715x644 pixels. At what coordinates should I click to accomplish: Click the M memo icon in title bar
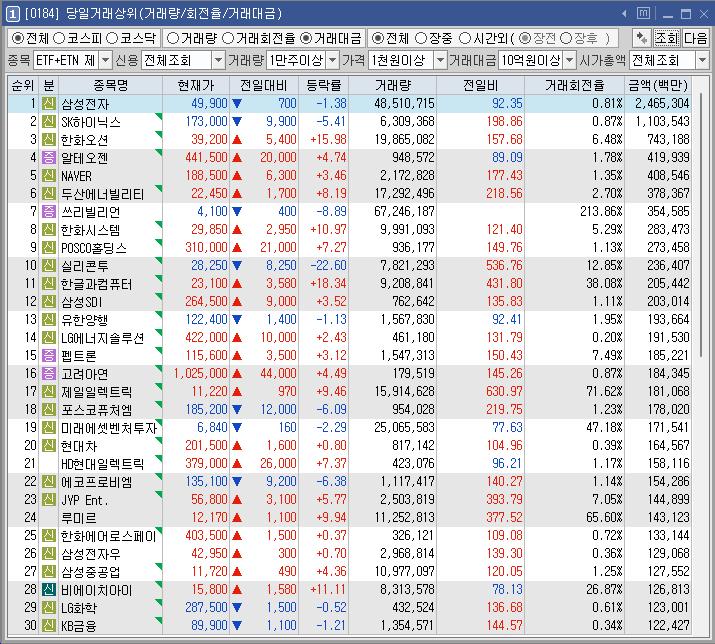[x=643, y=14]
